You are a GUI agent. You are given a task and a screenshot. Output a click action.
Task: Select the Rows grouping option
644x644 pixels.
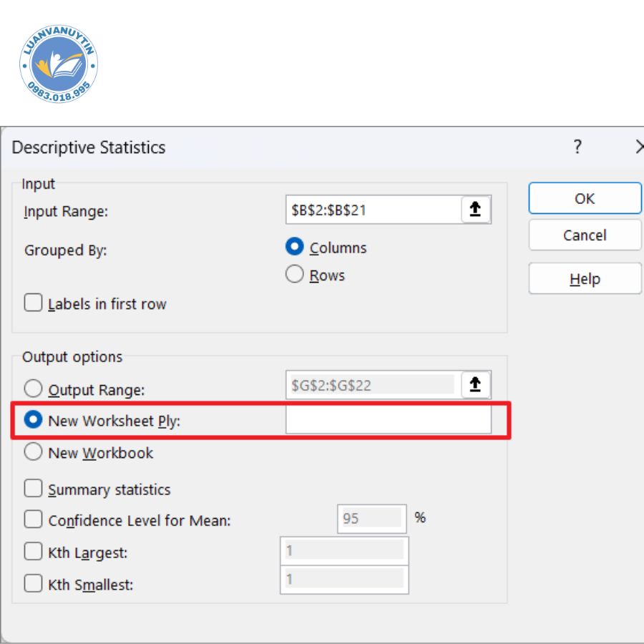tap(295, 275)
